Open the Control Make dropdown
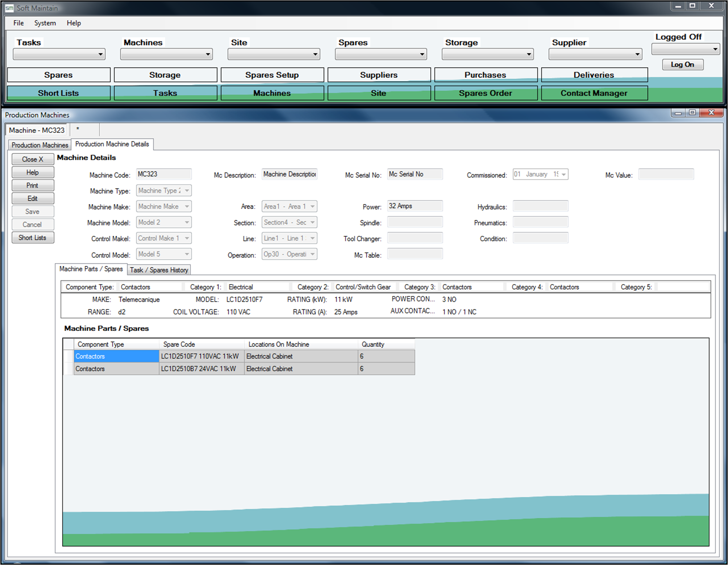Image resolution: width=728 pixels, height=565 pixels. 164,238
